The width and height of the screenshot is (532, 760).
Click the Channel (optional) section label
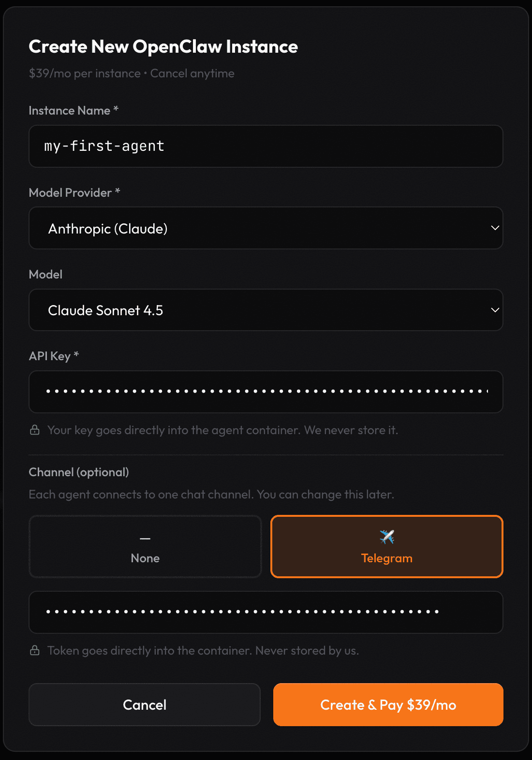[79, 472]
